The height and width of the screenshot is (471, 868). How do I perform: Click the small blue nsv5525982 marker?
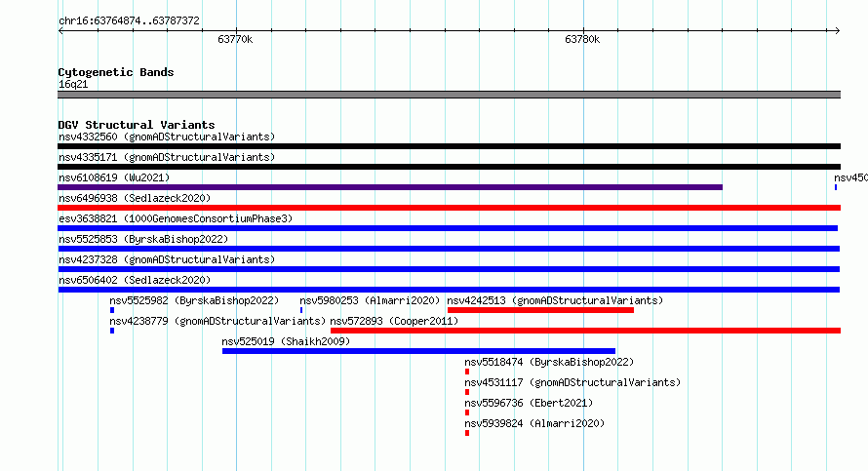point(112,310)
